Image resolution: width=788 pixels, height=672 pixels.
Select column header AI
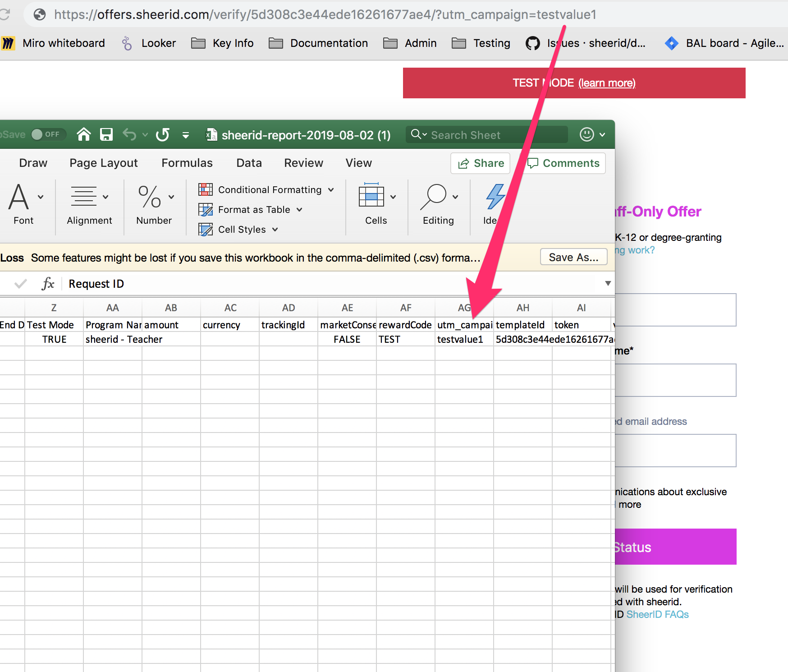(582, 308)
